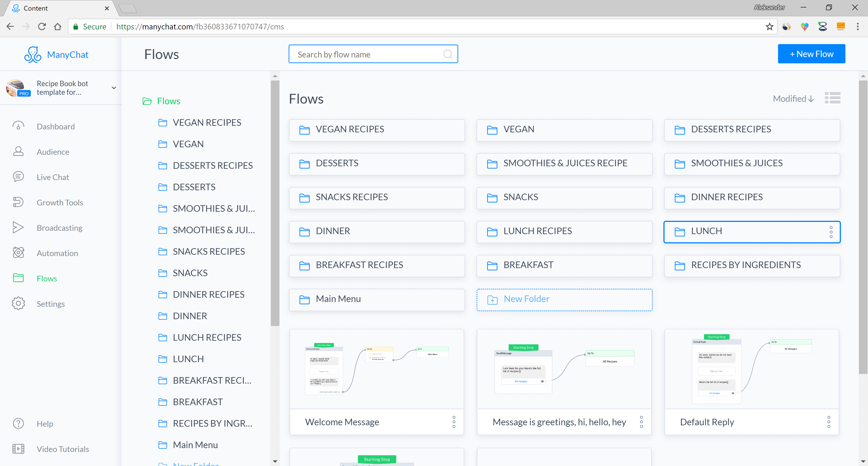Click the browser back arrow

point(10,26)
